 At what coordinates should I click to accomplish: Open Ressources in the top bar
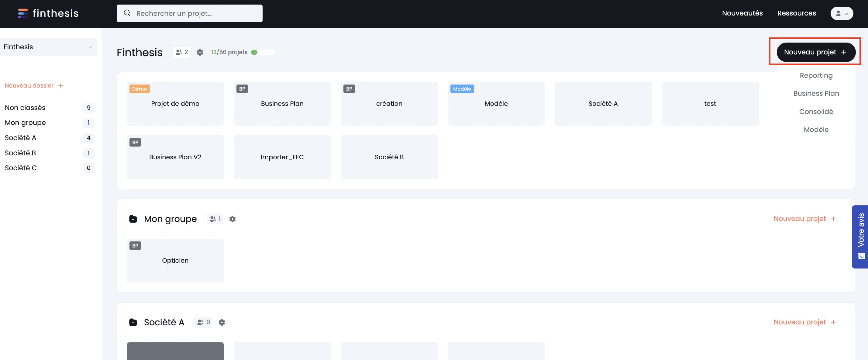[x=797, y=13]
